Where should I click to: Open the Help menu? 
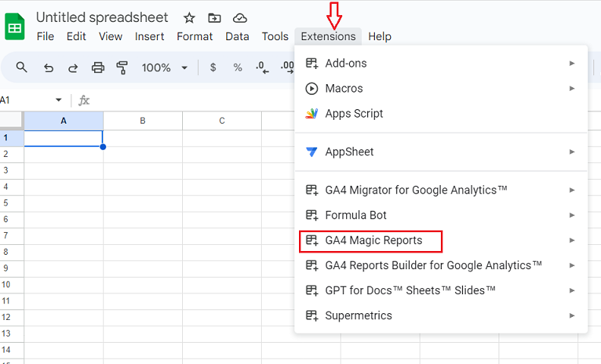click(x=379, y=36)
